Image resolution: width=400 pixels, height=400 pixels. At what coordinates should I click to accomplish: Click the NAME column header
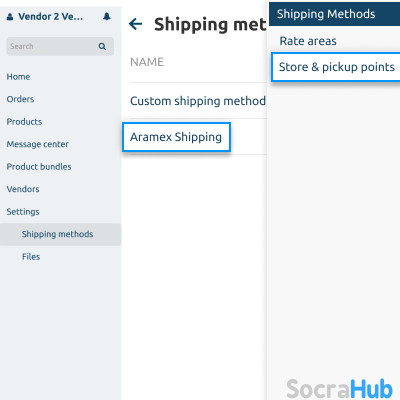coord(147,62)
